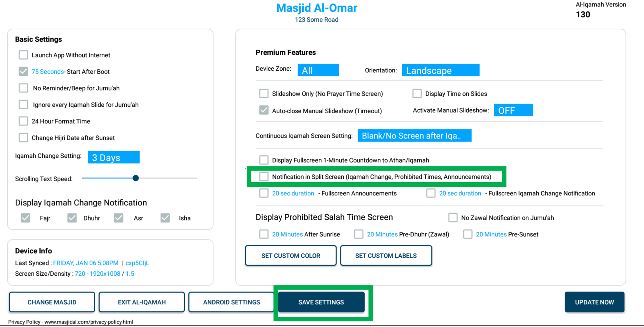Image resolution: width=644 pixels, height=327 pixels.
Task: Click Last Synced date FRIDAY, JAN 06 5:08PM
Action: pos(86,263)
